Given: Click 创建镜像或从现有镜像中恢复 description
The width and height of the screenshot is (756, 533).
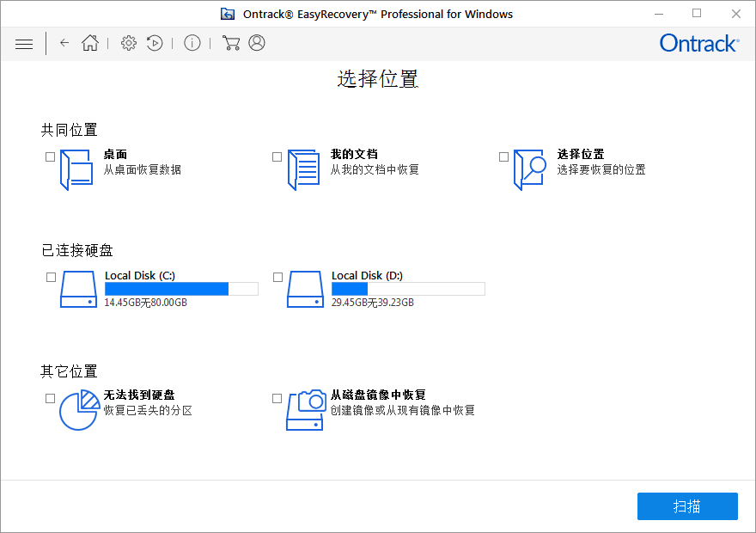Looking at the screenshot, I should click(x=403, y=410).
